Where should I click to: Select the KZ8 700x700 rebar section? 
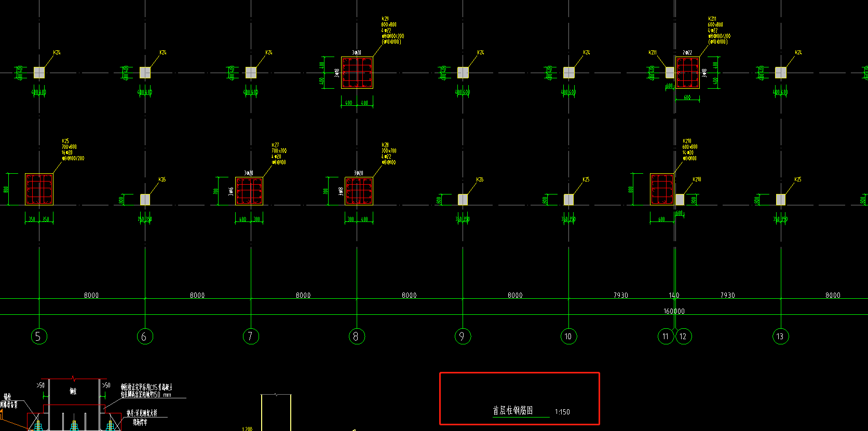pyautogui.click(x=359, y=191)
